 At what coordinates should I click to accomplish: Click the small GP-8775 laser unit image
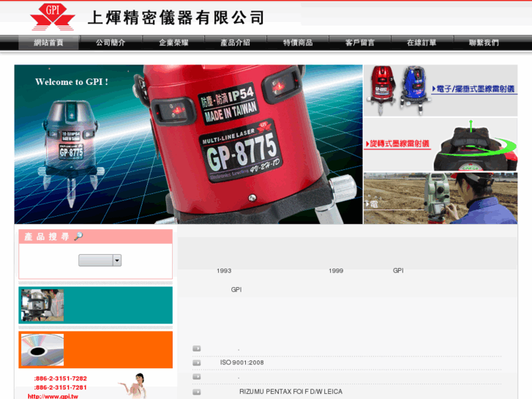[x=71, y=154]
